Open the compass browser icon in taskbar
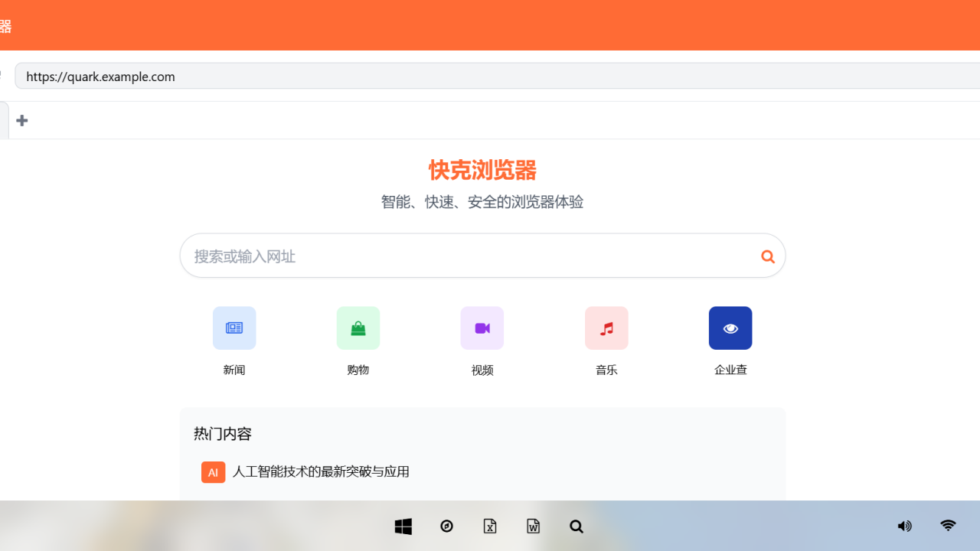This screenshot has width=980, height=551. (x=447, y=527)
